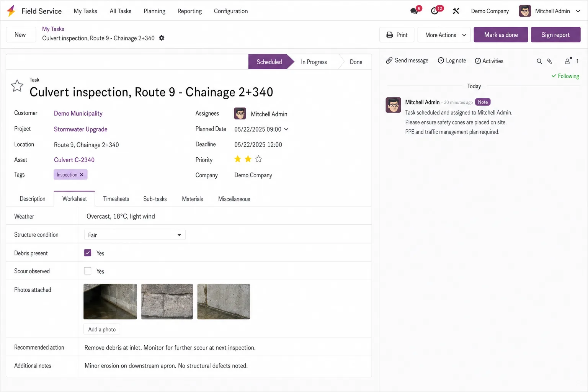
Task: Toggle the Following subscription
Action: tap(565, 76)
